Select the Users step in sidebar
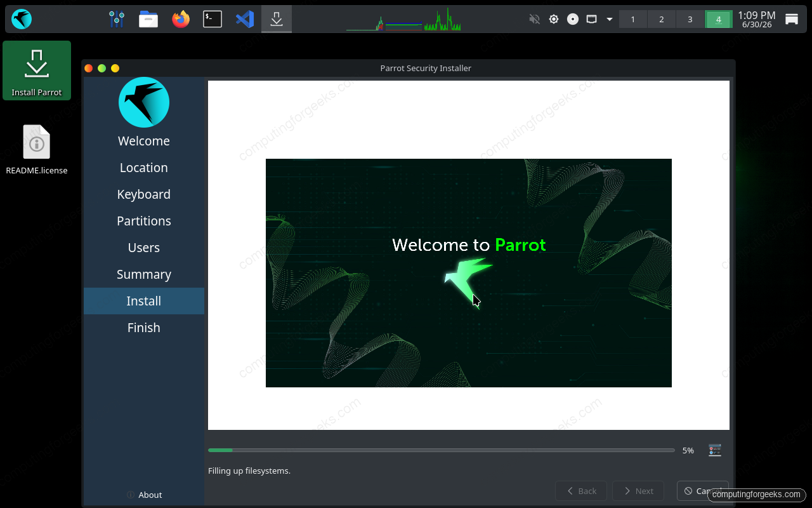The width and height of the screenshot is (812, 508). click(144, 248)
